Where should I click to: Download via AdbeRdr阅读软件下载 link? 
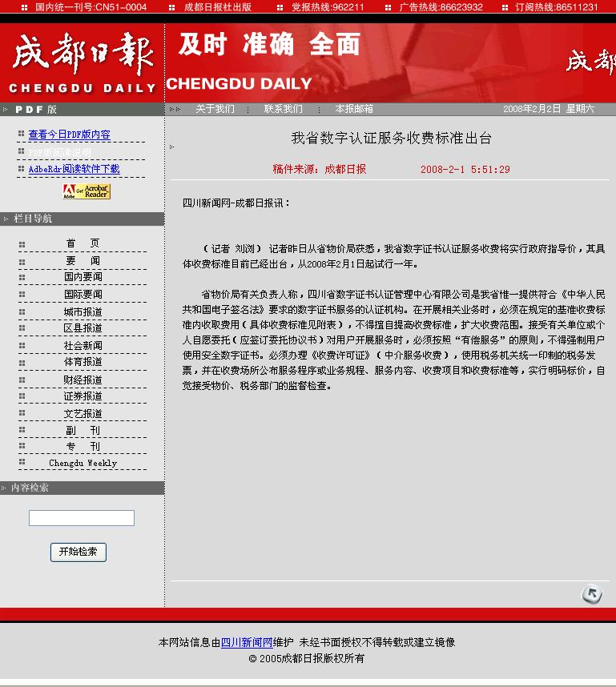click(74, 169)
